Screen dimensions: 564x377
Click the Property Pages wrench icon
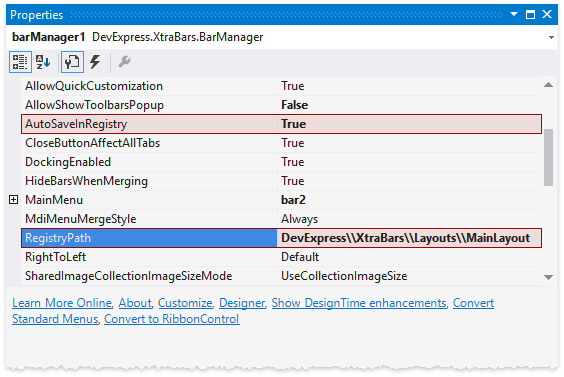124,62
